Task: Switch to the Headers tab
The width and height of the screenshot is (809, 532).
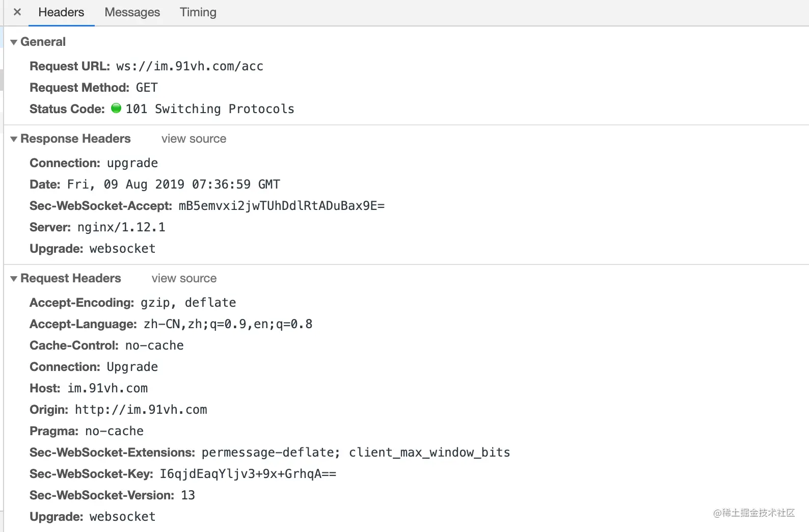Action: [x=61, y=12]
